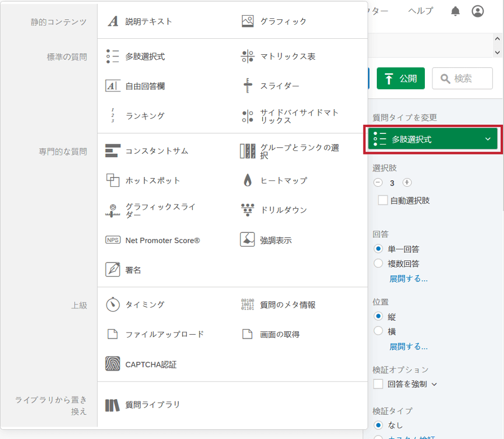Click the choices count value 3
The image size is (504, 439).
click(392, 183)
